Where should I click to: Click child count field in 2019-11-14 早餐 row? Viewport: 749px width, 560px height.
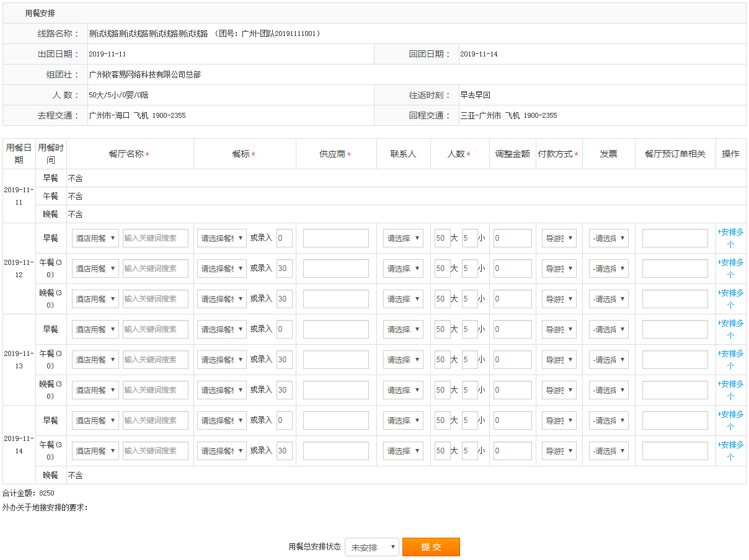(x=469, y=420)
